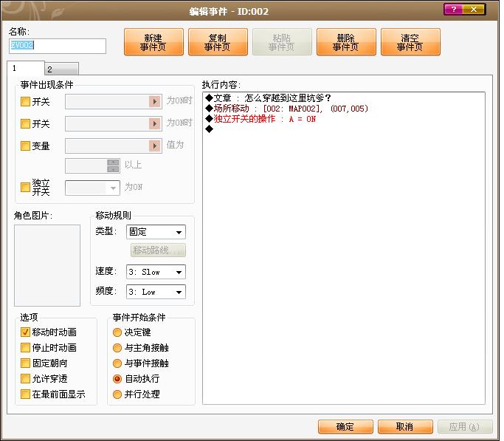Open first switch selector arrow

tap(155, 102)
